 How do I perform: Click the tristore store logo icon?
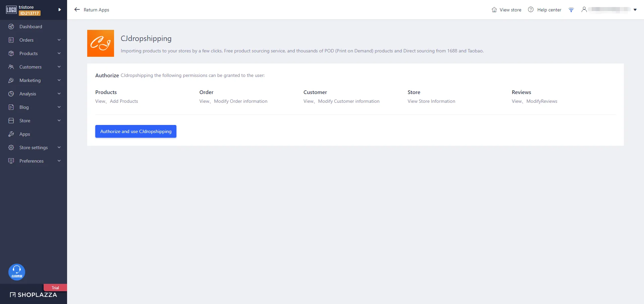point(11,10)
